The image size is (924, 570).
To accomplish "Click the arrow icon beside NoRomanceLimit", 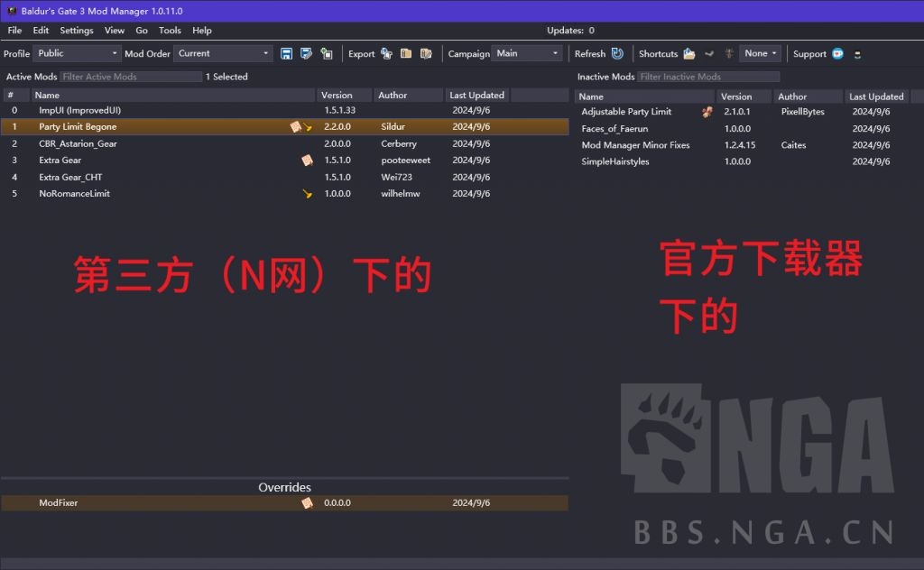I will [308, 193].
